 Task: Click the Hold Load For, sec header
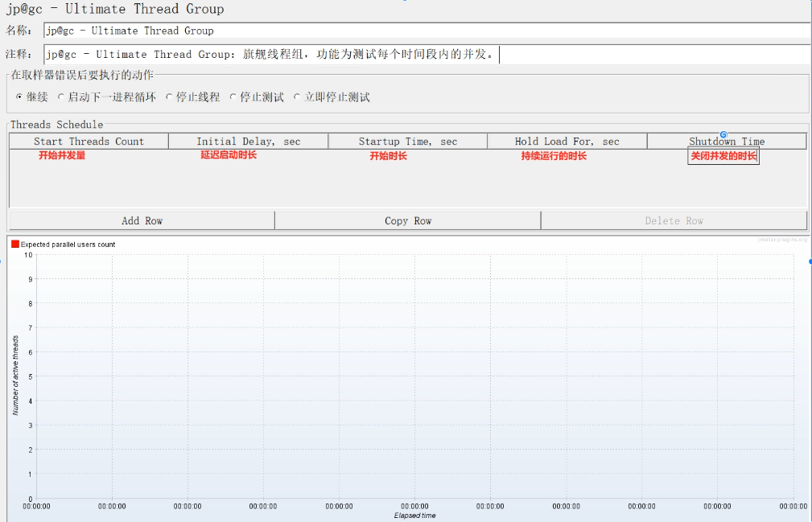(567, 142)
